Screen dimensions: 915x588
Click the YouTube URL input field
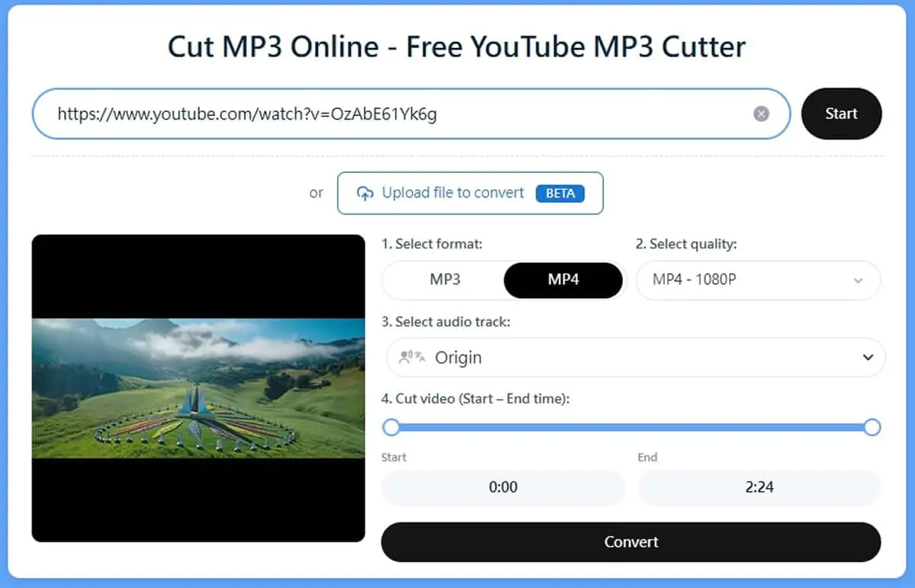(x=411, y=114)
